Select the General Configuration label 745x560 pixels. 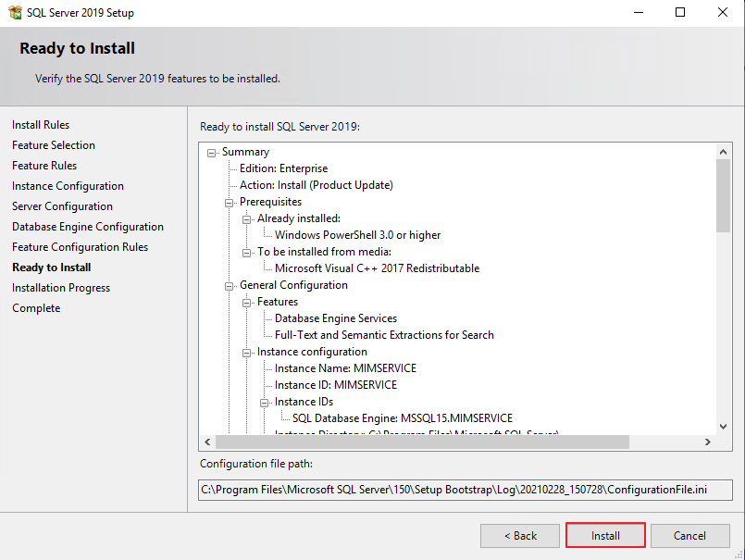pyautogui.click(x=293, y=285)
